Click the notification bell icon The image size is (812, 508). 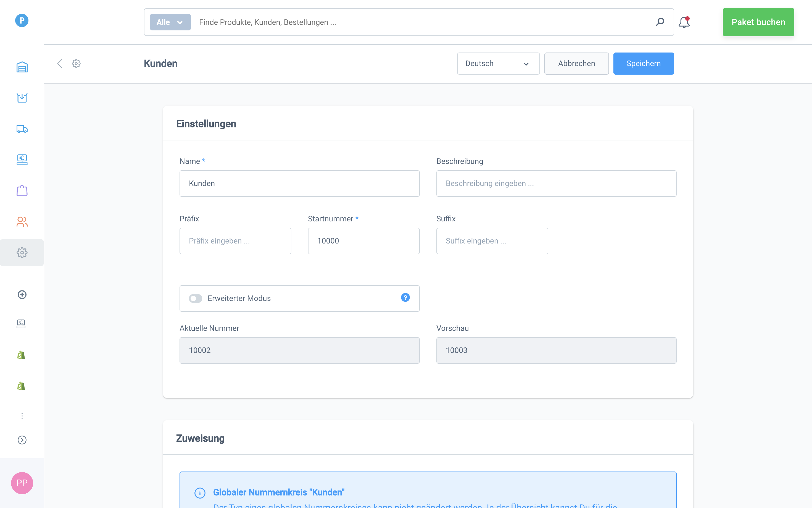684,22
